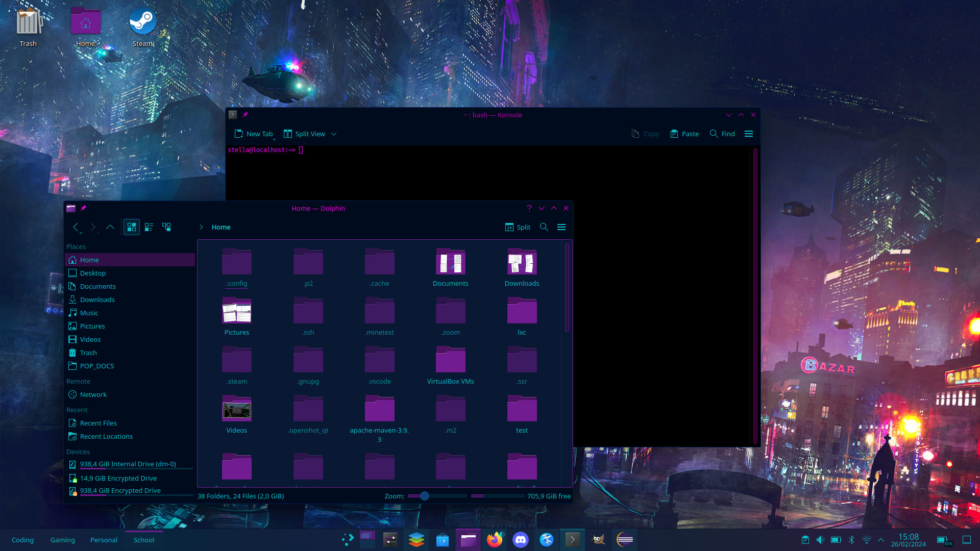Select the VirtualBox VMs folder
This screenshot has width=980, height=551.
point(450,366)
